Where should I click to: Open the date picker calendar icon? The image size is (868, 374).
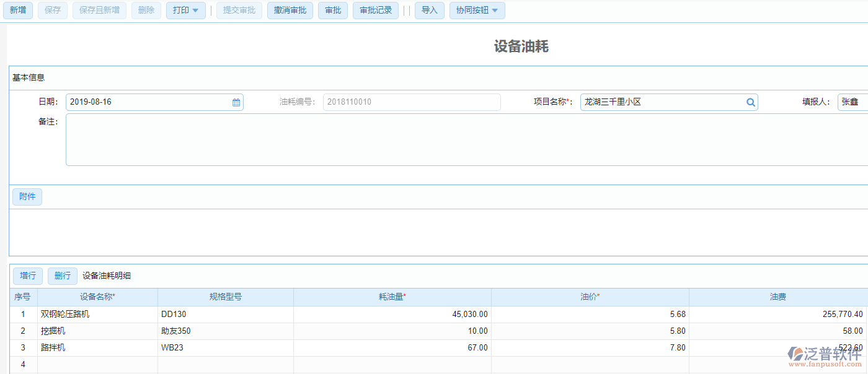236,102
